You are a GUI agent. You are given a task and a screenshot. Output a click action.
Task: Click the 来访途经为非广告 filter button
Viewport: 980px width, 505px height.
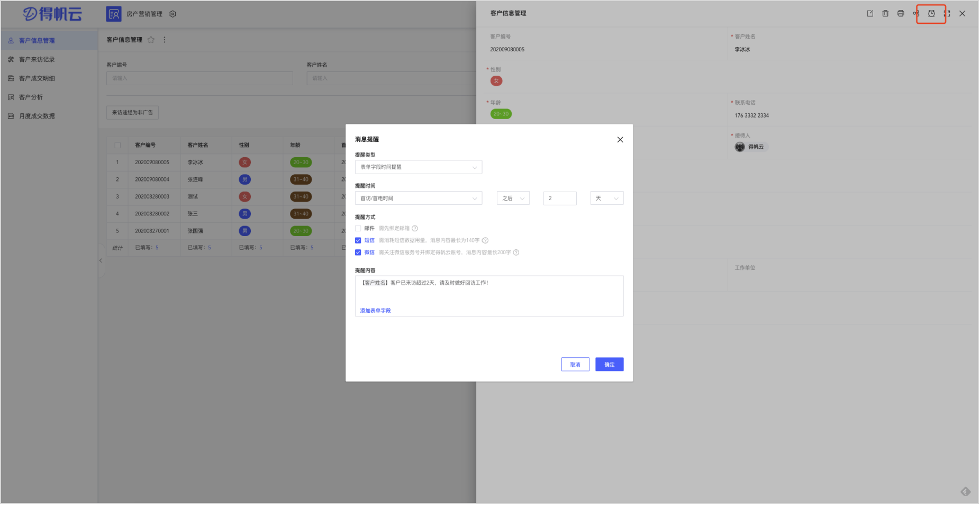coord(133,113)
